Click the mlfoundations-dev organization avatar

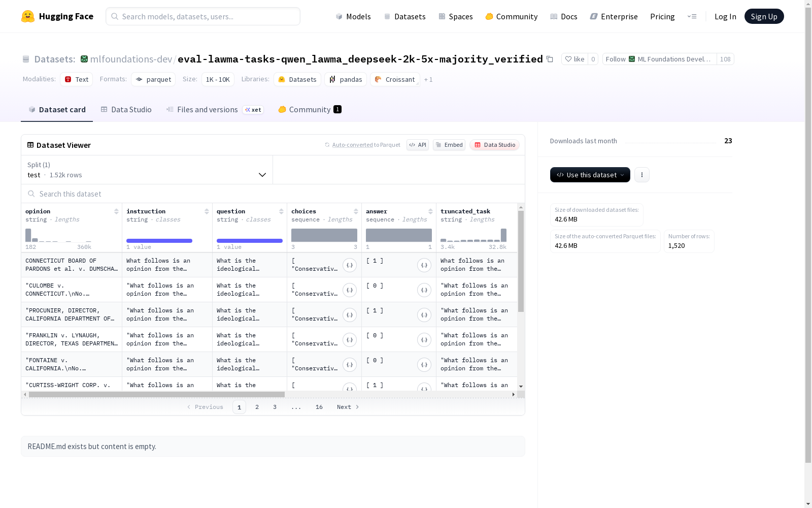[84, 59]
